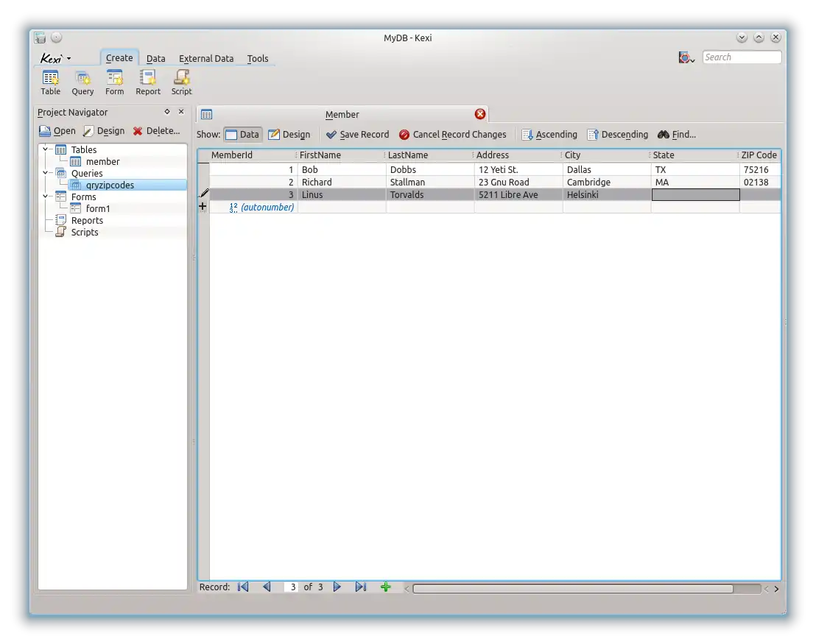This screenshot has width=816, height=644.
Task: Create a new Script object
Action: tap(181, 81)
